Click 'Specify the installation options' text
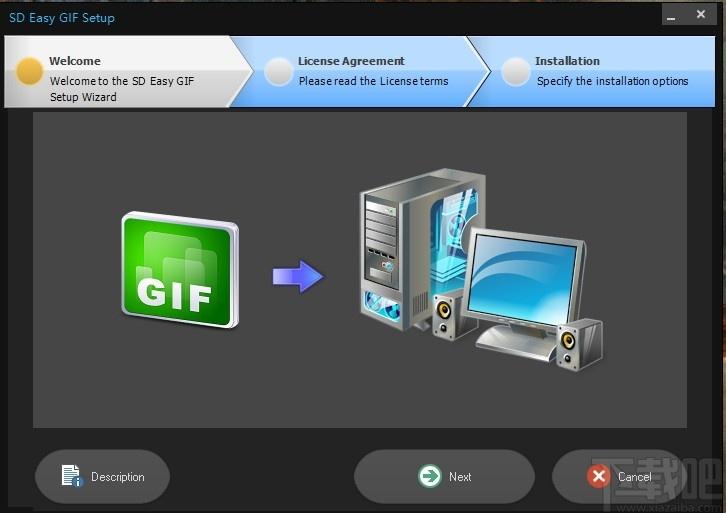This screenshot has height=513, width=726. pos(612,81)
